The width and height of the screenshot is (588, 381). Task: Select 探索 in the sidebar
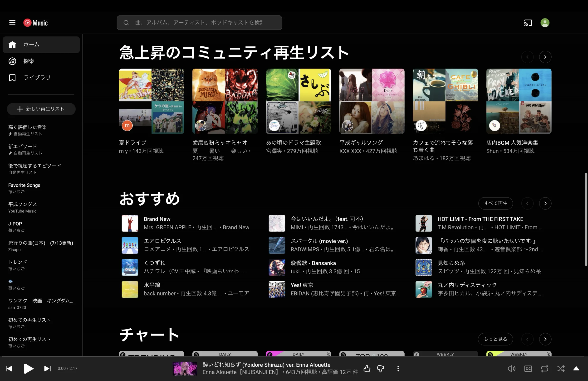click(41, 61)
